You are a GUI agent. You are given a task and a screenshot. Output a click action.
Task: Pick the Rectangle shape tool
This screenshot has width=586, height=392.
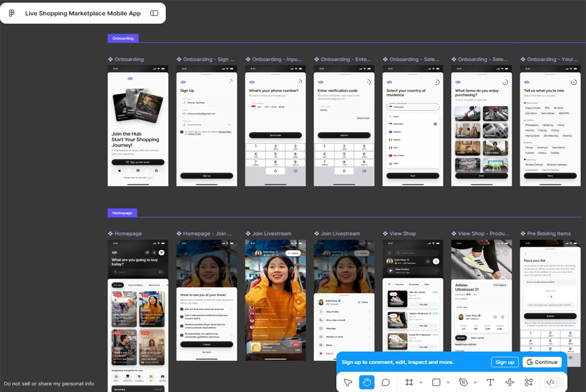click(x=436, y=382)
